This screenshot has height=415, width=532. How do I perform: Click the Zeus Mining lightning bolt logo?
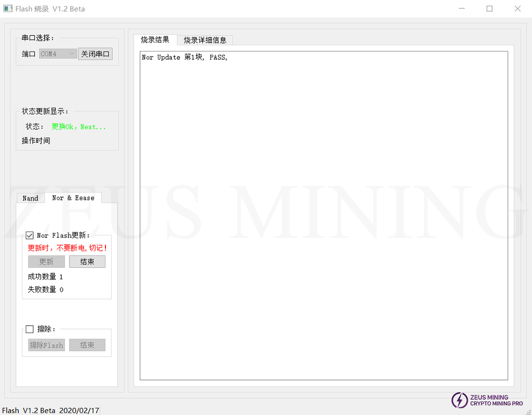pos(459,400)
